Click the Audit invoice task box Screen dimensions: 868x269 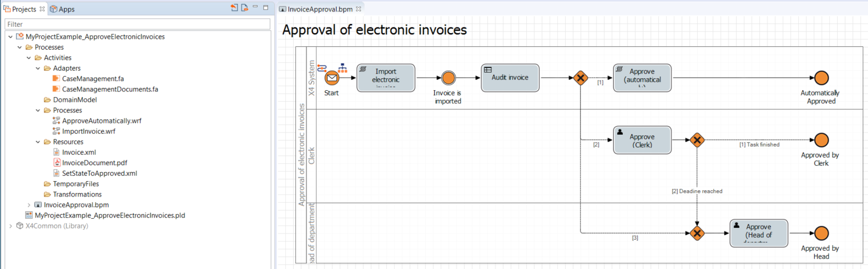tap(510, 78)
